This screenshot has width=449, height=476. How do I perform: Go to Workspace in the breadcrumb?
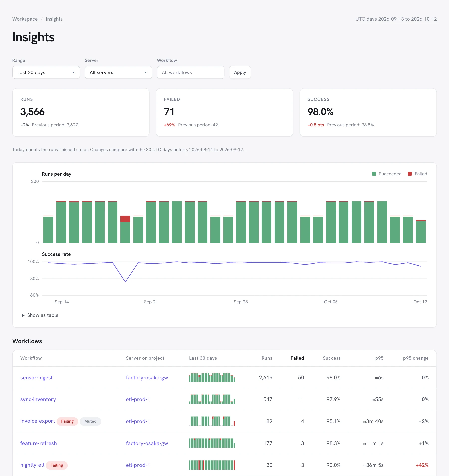coord(25,19)
